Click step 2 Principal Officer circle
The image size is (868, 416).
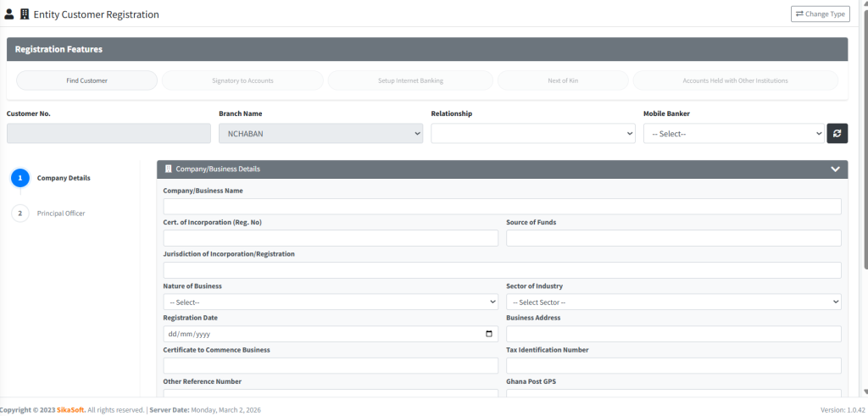(20, 214)
